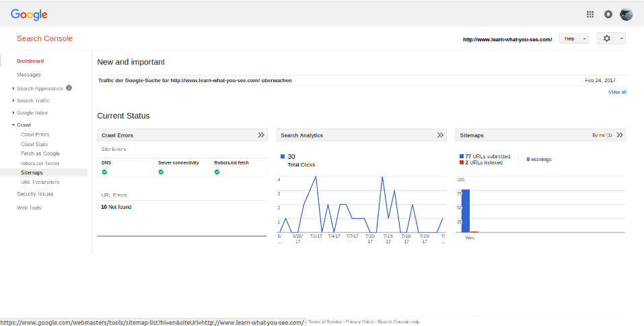Expand Search Analytics panel double-arrow
Screen dimensions: 644x326
click(440, 135)
